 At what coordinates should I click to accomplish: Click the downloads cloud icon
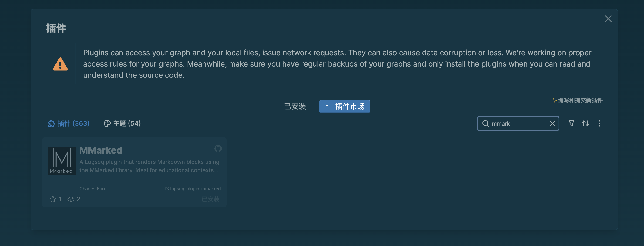point(71,199)
